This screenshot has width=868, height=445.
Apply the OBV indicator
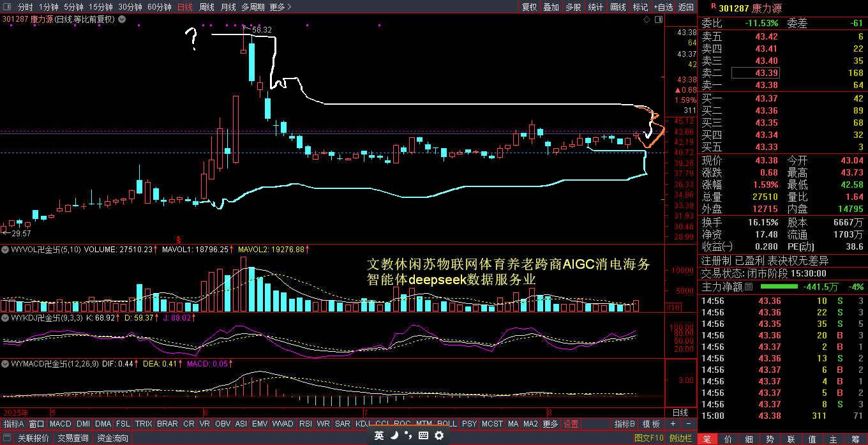(223, 424)
